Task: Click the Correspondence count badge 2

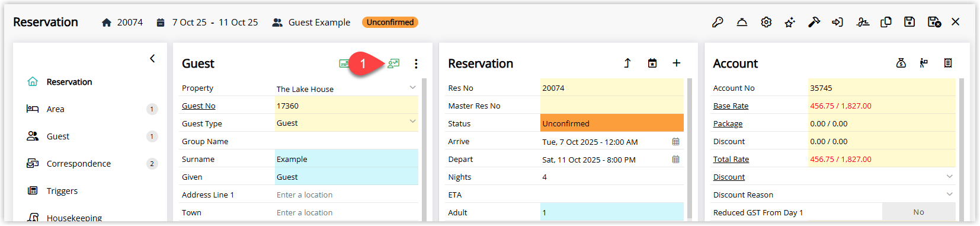Action: click(x=152, y=164)
